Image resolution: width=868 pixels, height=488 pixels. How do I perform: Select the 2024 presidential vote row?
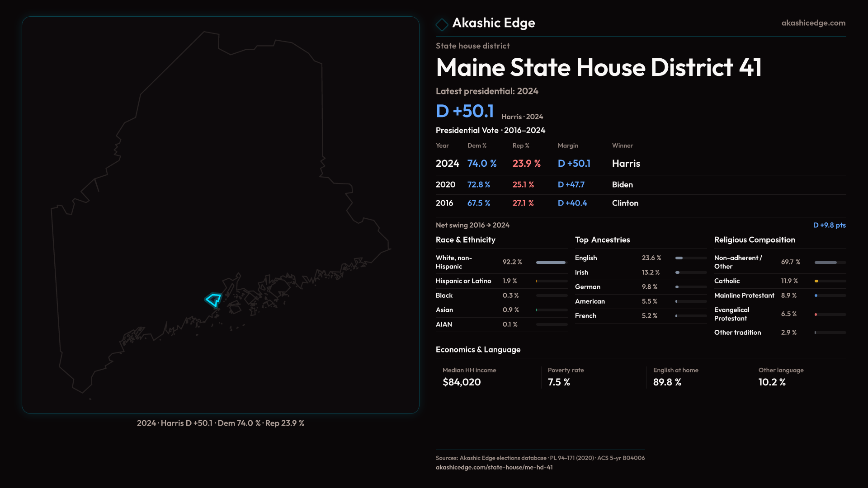[538, 164]
